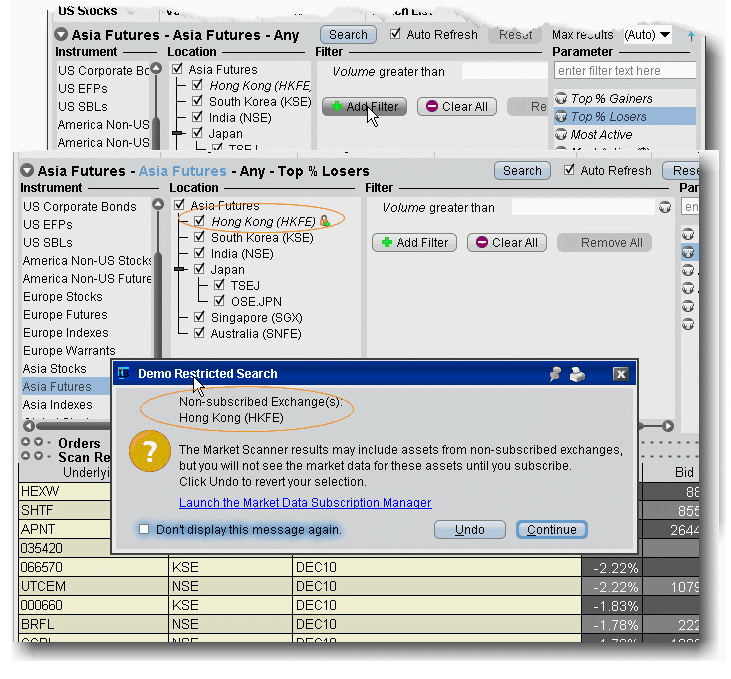Click the yellow question mark icon
The height and width of the screenshot is (679, 731).
150,453
